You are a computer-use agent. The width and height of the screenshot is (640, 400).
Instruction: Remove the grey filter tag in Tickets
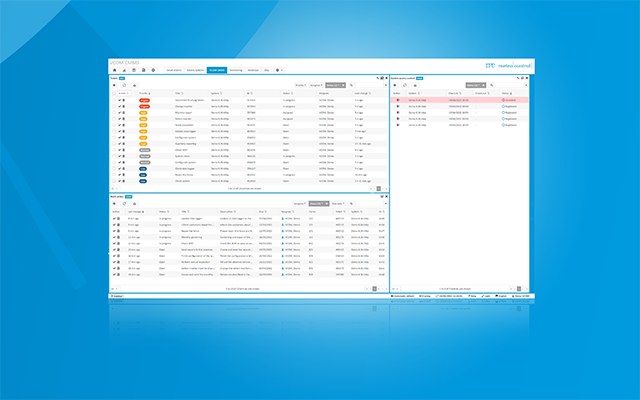[344, 86]
